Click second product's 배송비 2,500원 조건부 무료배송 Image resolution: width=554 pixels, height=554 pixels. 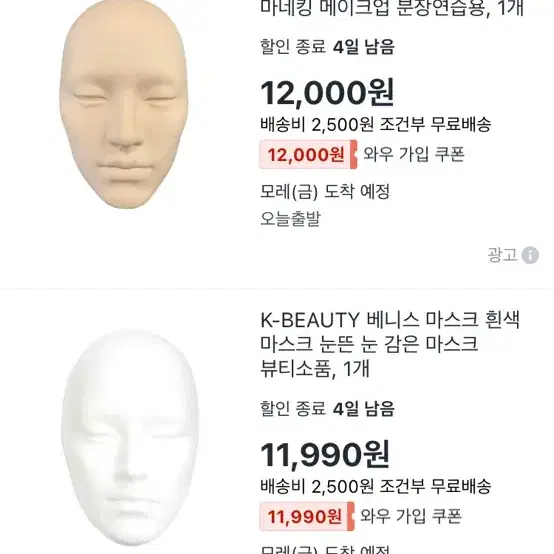(376, 486)
